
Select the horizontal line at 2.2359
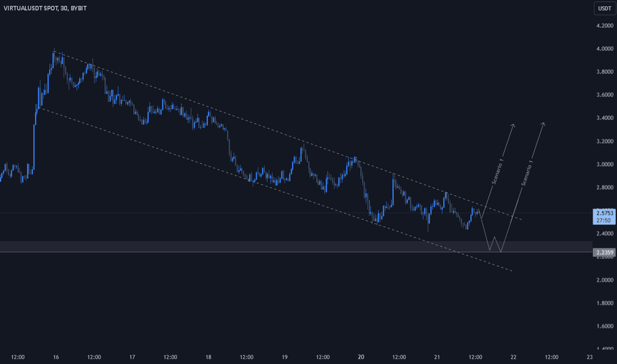coord(296,252)
